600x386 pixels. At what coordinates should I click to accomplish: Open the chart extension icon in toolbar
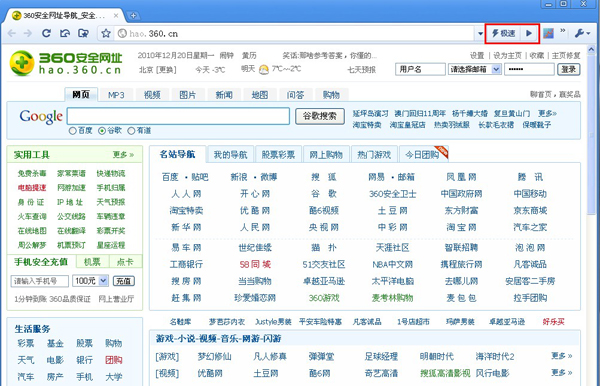pos(548,34)
